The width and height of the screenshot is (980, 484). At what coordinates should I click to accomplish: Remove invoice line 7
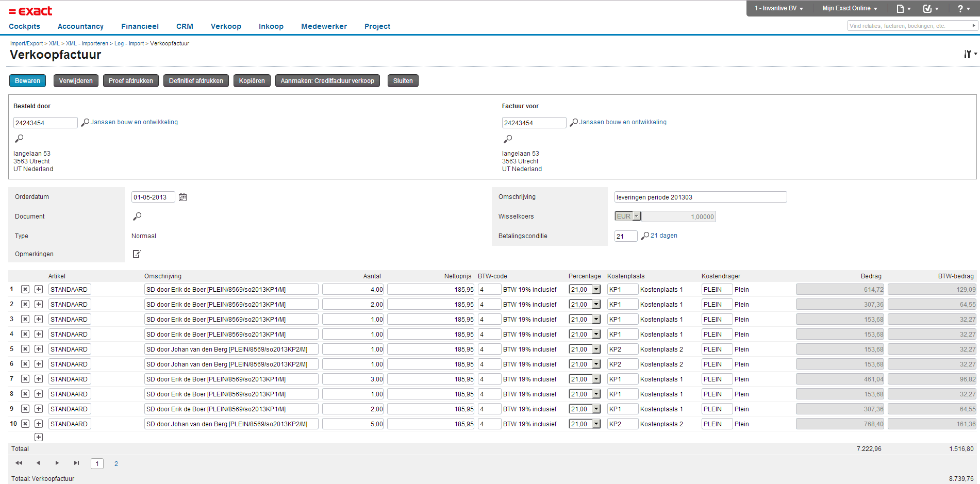coord(25,379)
